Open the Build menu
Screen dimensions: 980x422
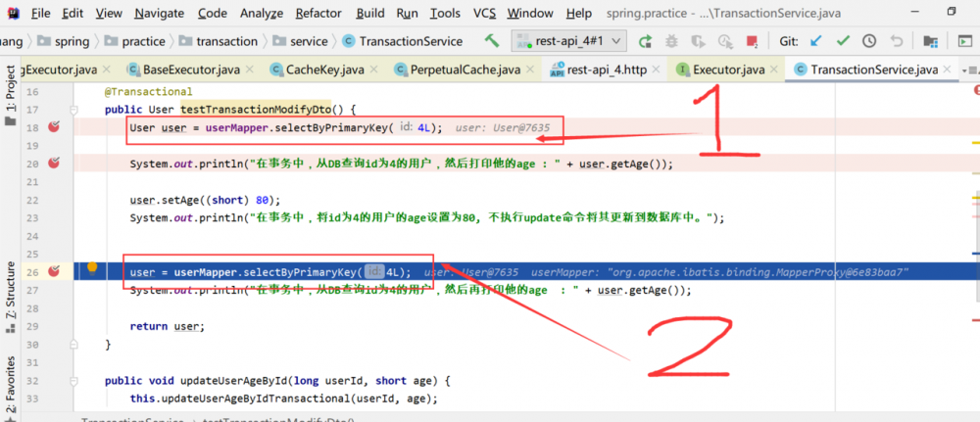(x=370, y=13)
